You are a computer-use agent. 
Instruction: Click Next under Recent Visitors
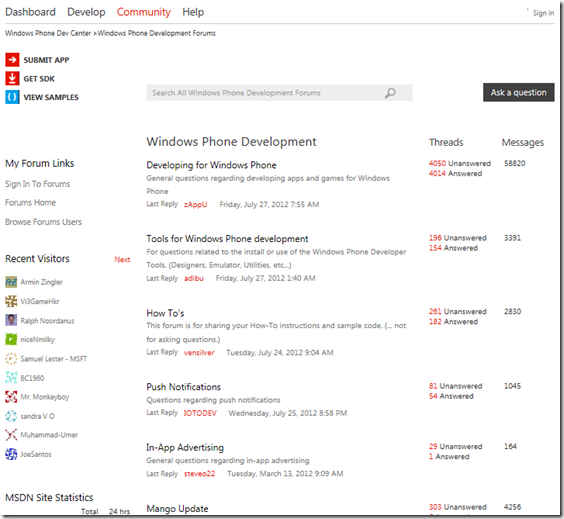[x=122, y=259]
